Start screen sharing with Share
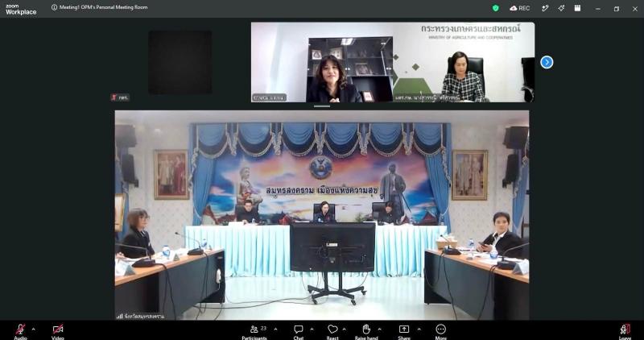Screen dimensions: 644x340 coord(404,331)
